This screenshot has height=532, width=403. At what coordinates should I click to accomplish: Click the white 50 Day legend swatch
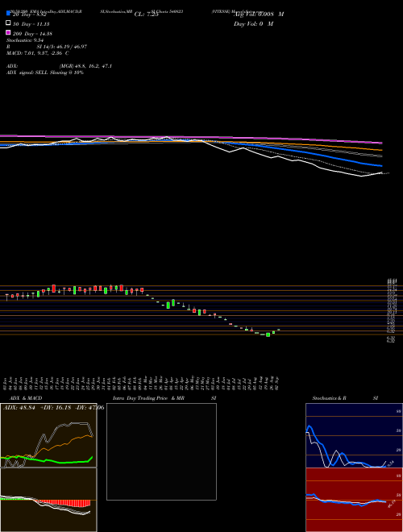pos(9,23)
